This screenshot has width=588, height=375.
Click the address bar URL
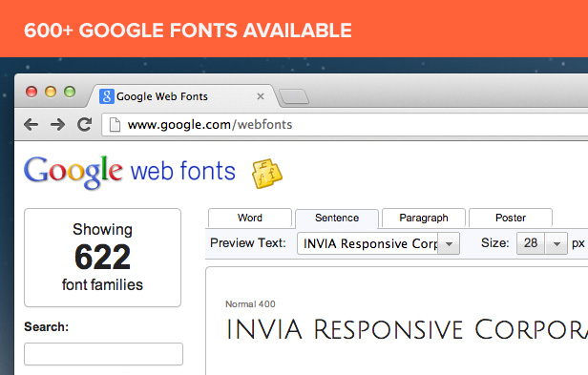[x=210, y=124]
